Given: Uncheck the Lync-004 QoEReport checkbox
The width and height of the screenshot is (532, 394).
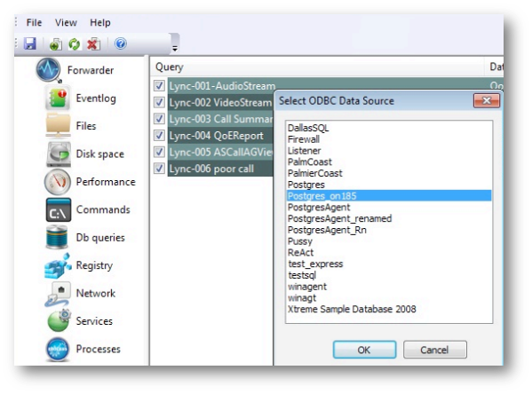Looking at the screenshot, I should [159, 135].
